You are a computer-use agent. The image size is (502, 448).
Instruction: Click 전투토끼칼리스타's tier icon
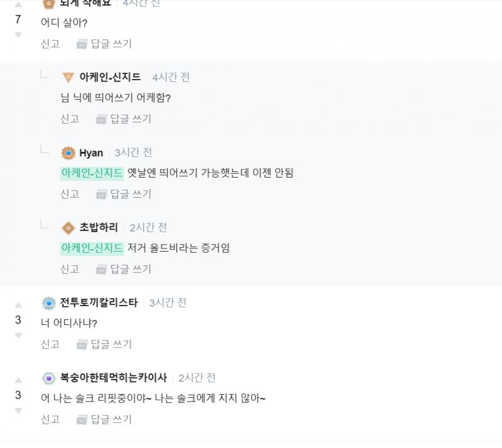[49, 303]
